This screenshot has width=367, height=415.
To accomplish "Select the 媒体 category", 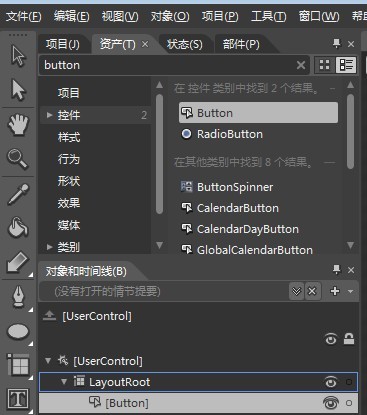I will coord(69,225).
